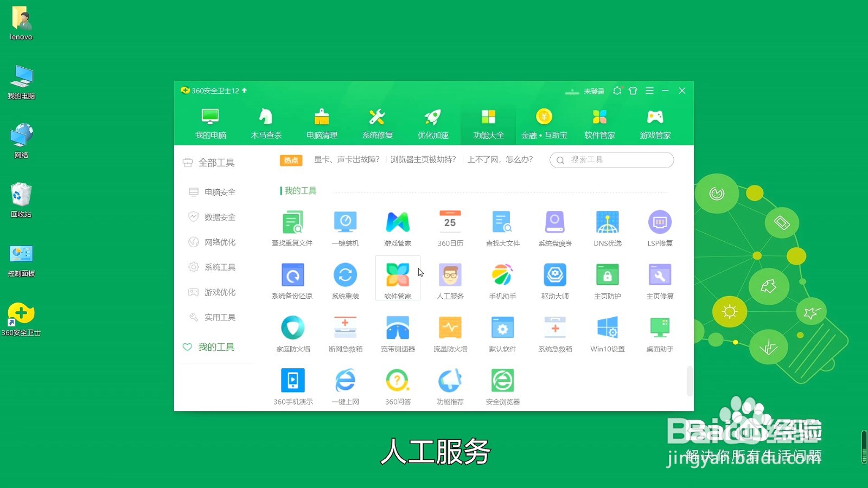Open 回收站 on the desktop
The height and width of the screenshot is (488, 868).
tap(21, 201)
